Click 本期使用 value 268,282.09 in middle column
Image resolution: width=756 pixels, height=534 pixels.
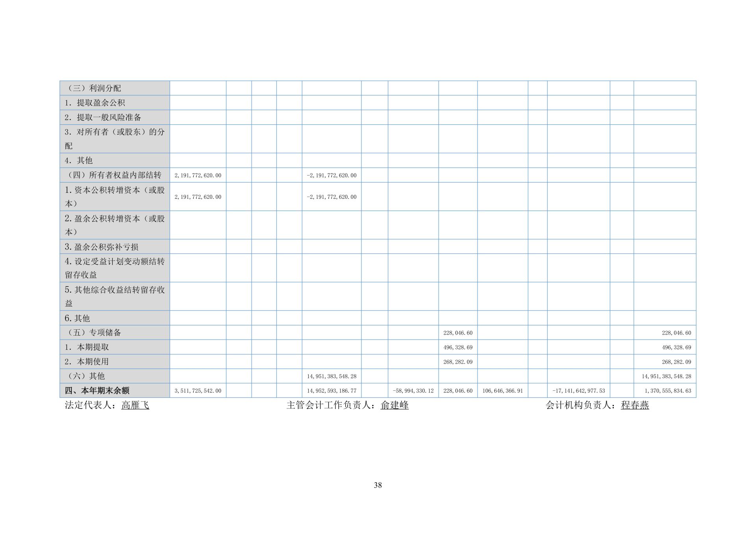tap(458, 362)
